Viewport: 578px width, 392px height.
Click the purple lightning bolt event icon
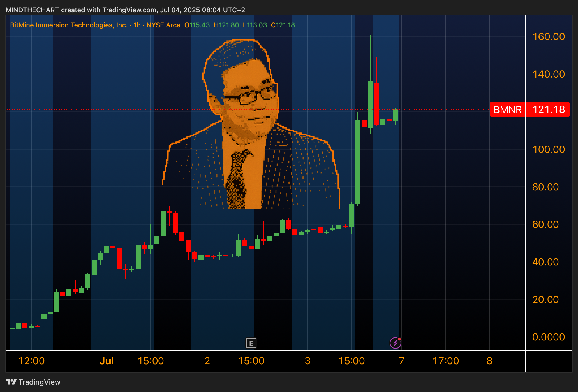click(396, 343)
